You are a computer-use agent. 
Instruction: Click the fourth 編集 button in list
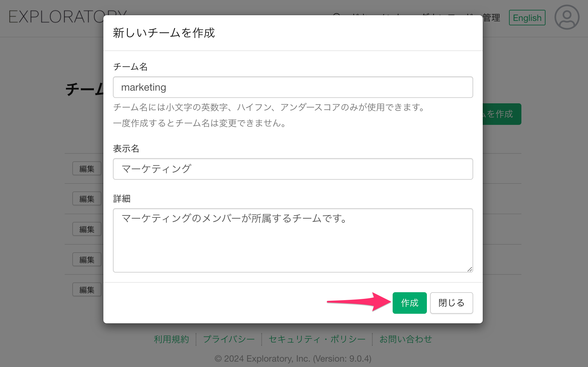[x=87, y=260]
